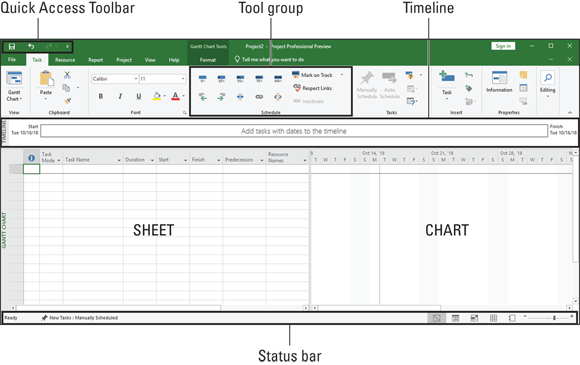Viewport: 580px width, 365px height.
Task: Click the Task Notes yellow icon
Action: [523, 75]
